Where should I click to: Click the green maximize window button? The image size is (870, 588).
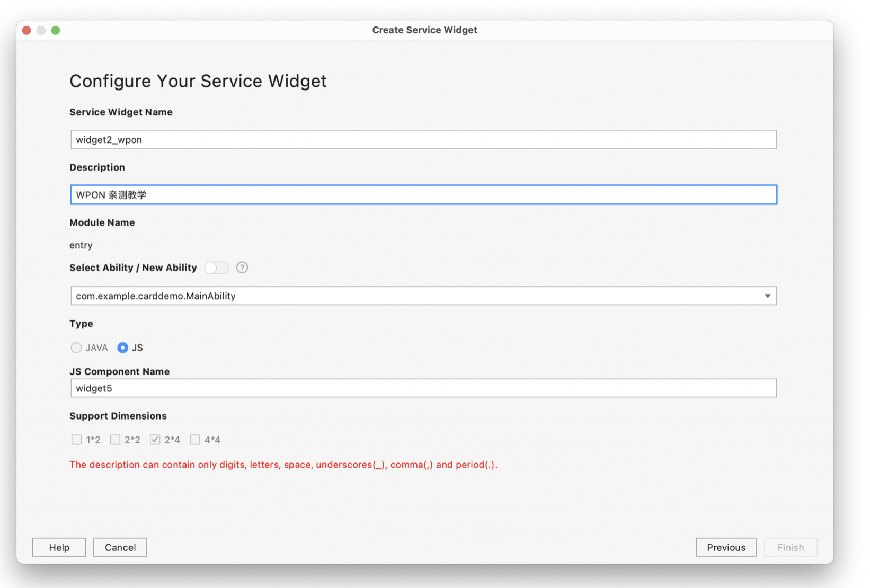click(x=56, y=30)
